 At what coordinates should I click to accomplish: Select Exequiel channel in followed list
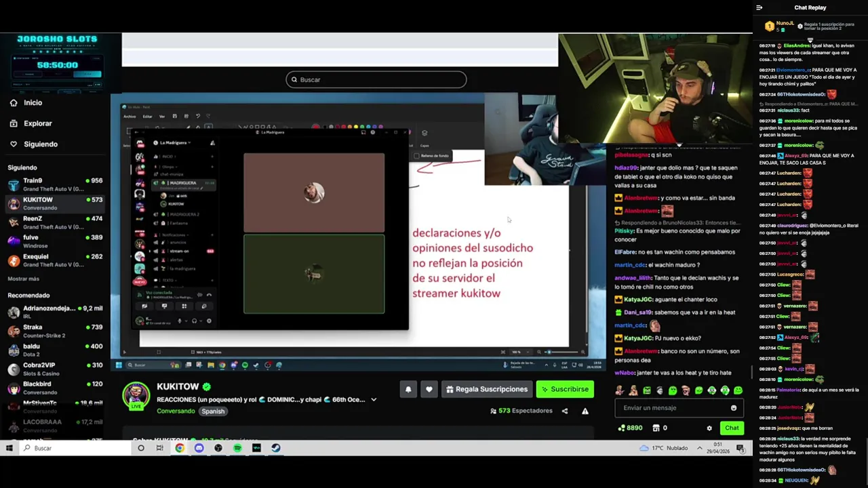(x=55, y=260)
